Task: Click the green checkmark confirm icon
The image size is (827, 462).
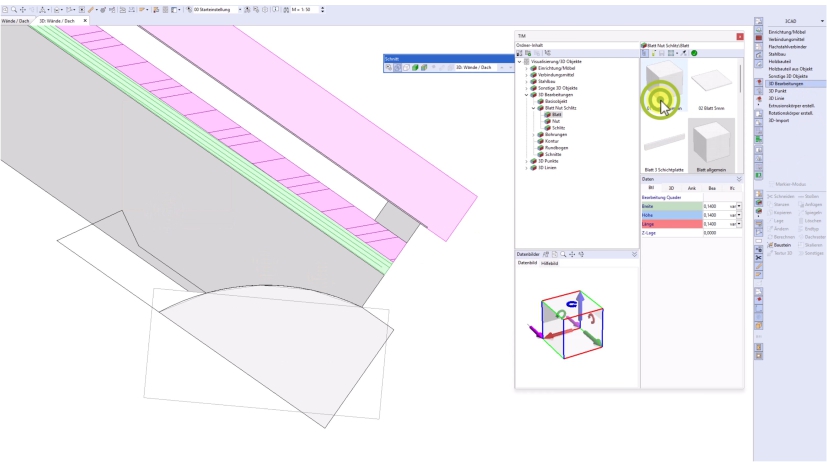Action: tap(694, 52)
